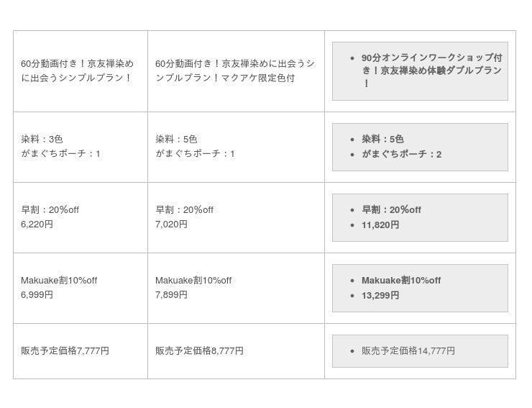Viewport: 532px width, 408px height.
Task: Select the 染料：3色 text
Action: [x=42, y=139]
